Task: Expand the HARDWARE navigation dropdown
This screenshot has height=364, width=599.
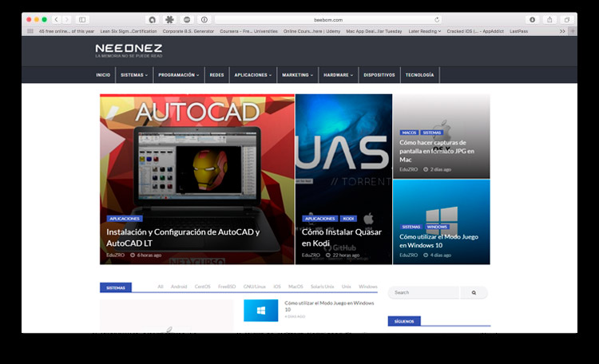Action: [x=339, y=75]
